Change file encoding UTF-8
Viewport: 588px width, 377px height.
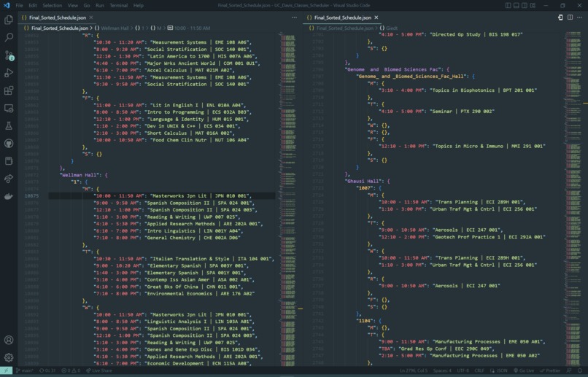(x=463, y=370)
